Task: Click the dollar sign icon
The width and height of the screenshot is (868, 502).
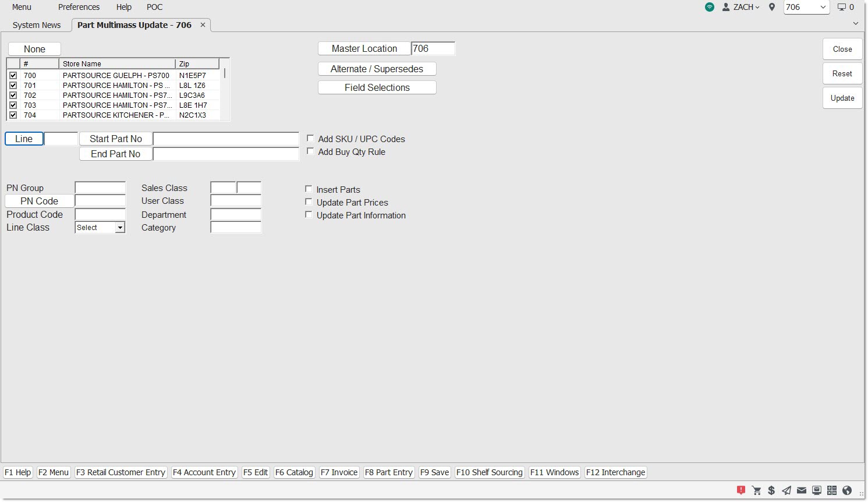Action: coord(771,490)
